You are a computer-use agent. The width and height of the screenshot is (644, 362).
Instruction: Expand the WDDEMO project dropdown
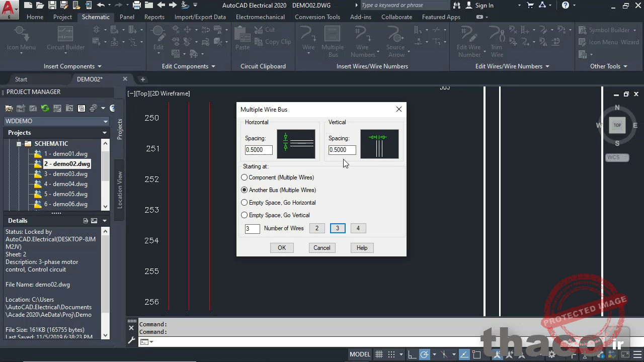click(x=105, y=121)
